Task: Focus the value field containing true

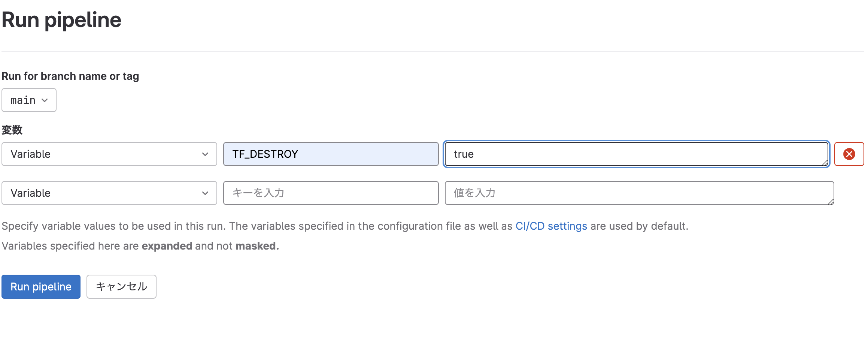Action: [637, 154]
